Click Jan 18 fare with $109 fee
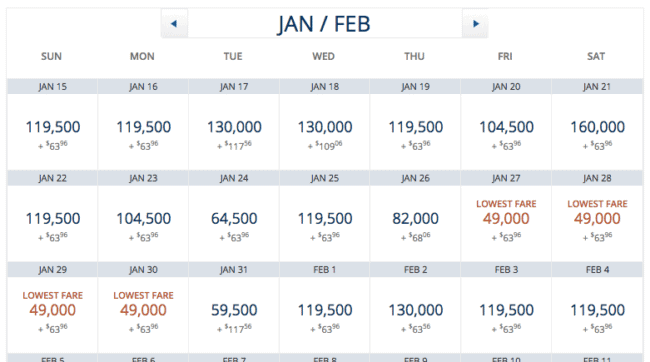This screenshot has height=362, width=650. point(325,132)
